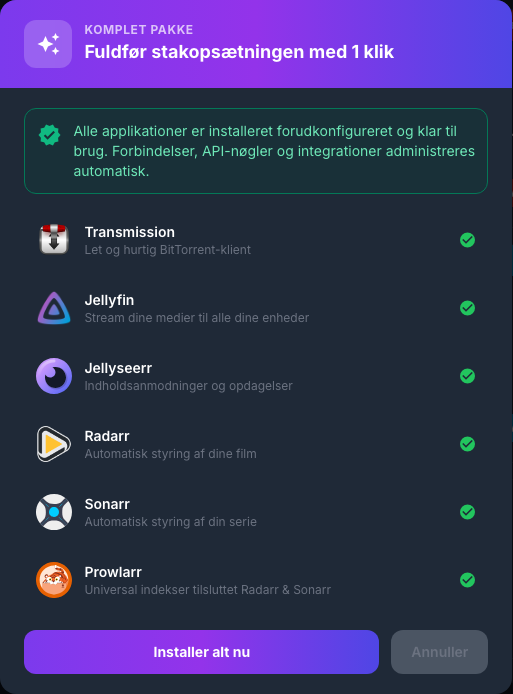Click the Annuller button
The image size is (513, 694).
[x=440, y=652]
